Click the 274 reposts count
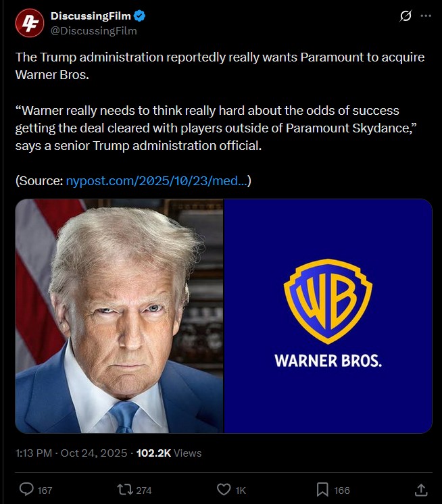Image resolution: width=442 pixels, height=504 pixels. (144, 490)
